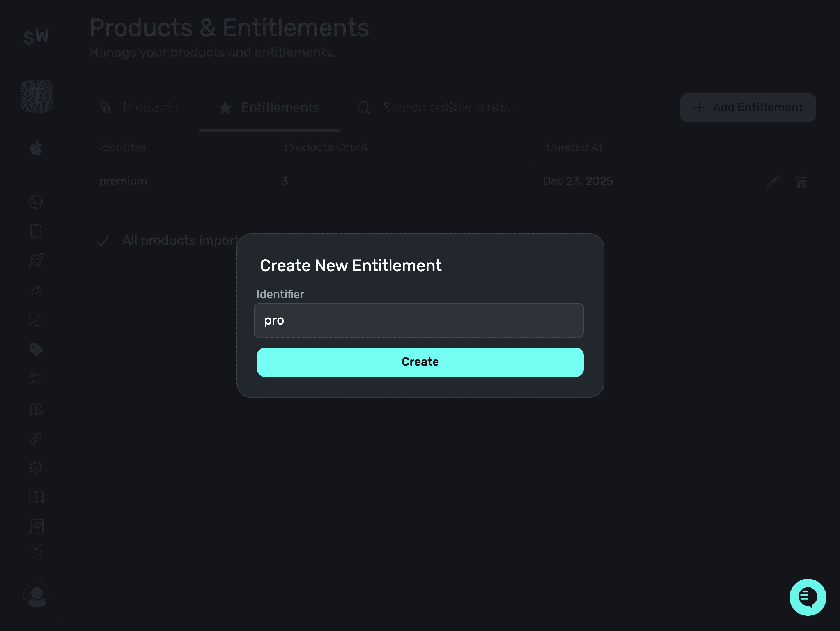
Task: Click the rocket launch icon in sidebar
Action: point(36,260)
